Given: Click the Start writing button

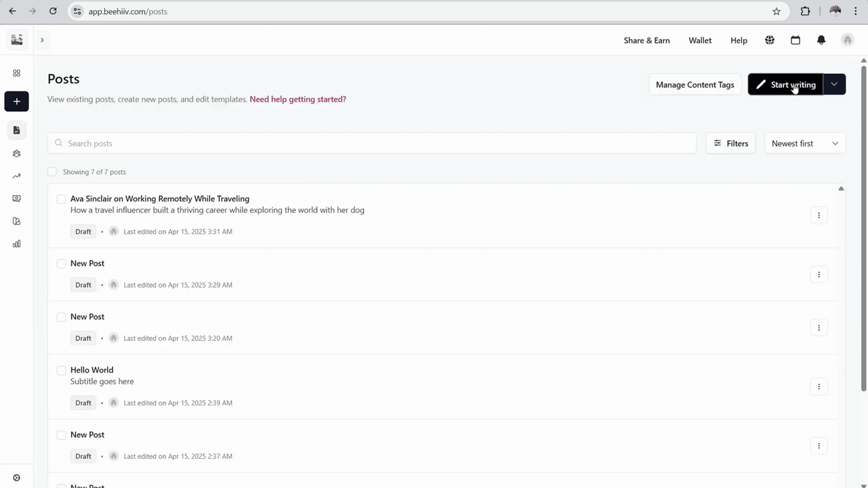Looking at the screenshot, I should (x=785, y=84).
